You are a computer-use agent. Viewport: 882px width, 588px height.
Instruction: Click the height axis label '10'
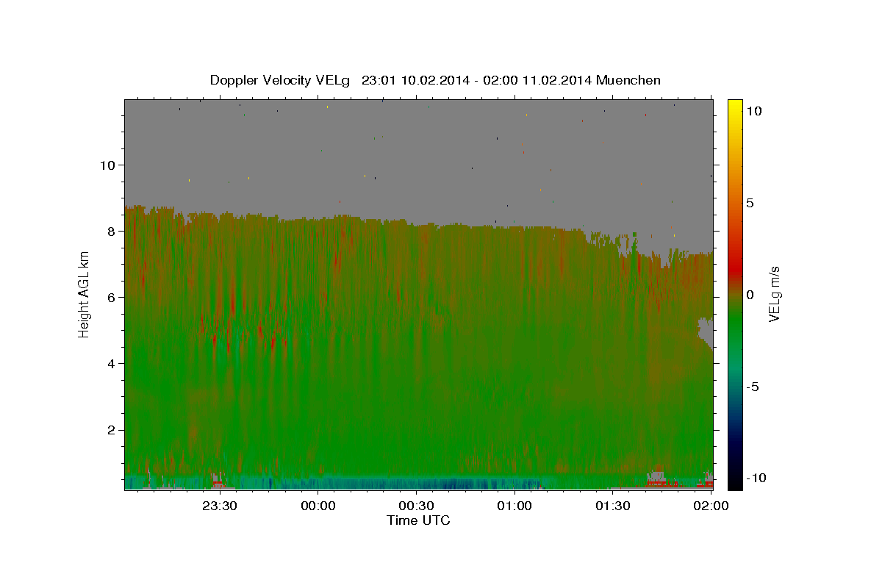pos(107,165)
